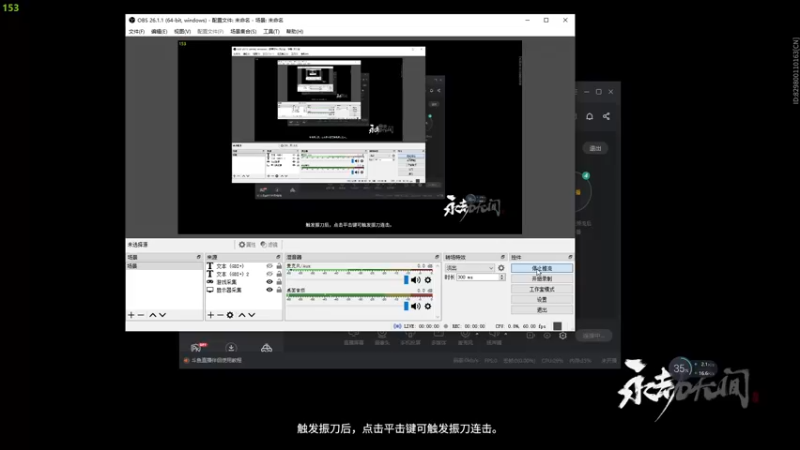Select the 游戏采集 source row
This screenshot has height=450, width=800.
(244, 282)
